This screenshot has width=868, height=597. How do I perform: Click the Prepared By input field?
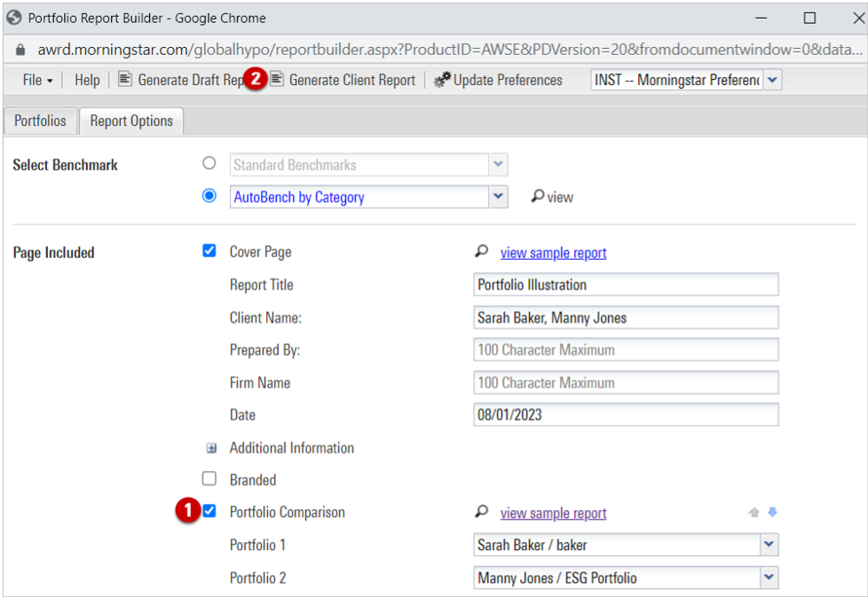(626, 350)
